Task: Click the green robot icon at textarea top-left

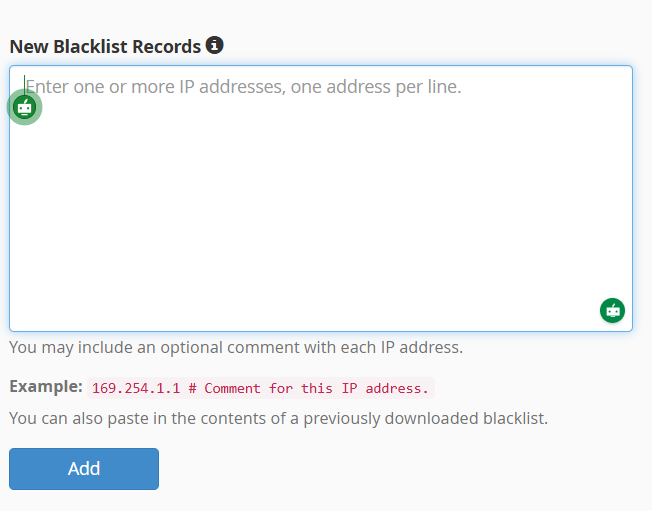Action: pos(25,107)
